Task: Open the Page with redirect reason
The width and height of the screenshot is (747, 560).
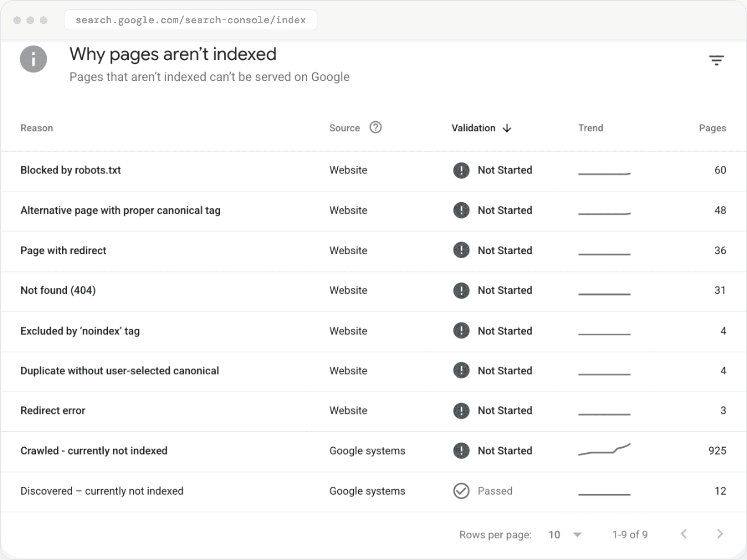Action: click(x=63, y=250)
